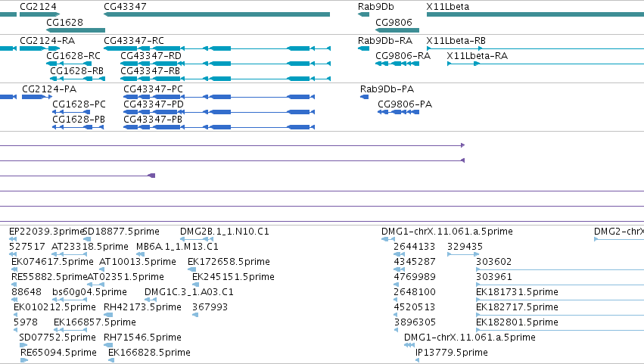Select the CG1628 gene label
Viewport: 644px width, 364px height.
[x=64, y=22]
